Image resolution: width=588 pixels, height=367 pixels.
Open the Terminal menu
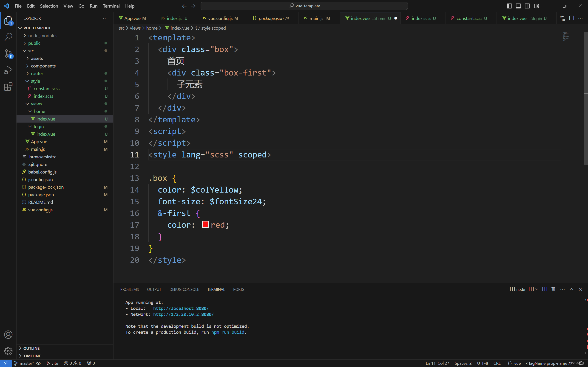click(111, 6)
